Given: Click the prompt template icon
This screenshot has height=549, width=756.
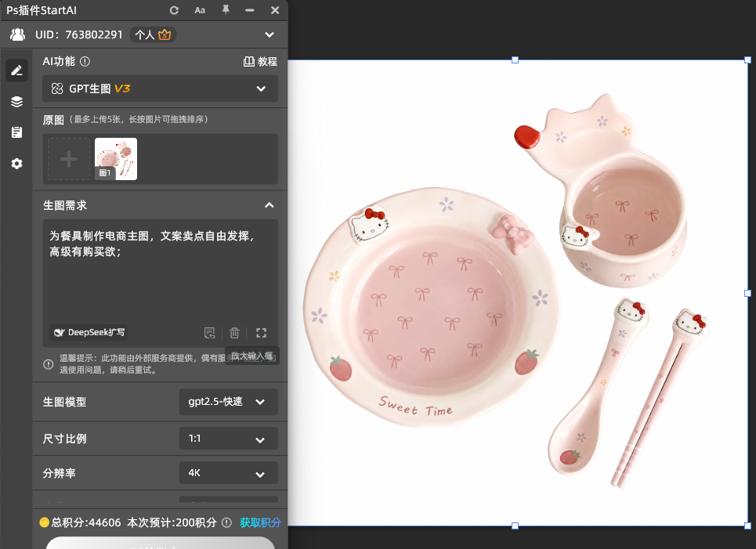Looking at the screenshot, I should tap(210, 333).
